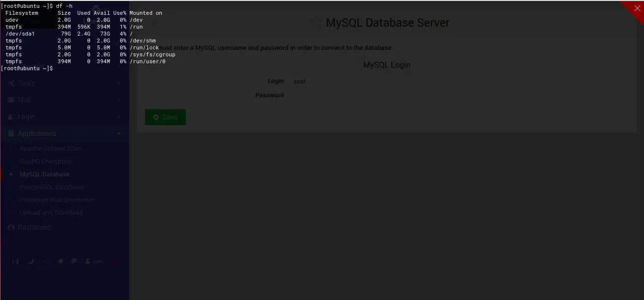This screenshot has width=644, height=300.
Task: Click the empty terminal prompt line
Action: click(x=27, y=68)
